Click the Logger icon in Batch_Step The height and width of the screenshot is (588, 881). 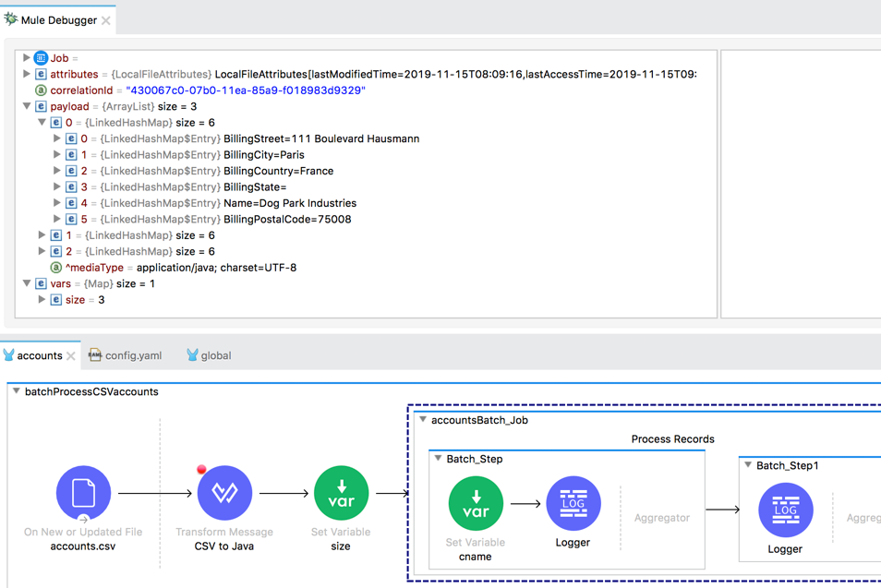tap(573, 503)
